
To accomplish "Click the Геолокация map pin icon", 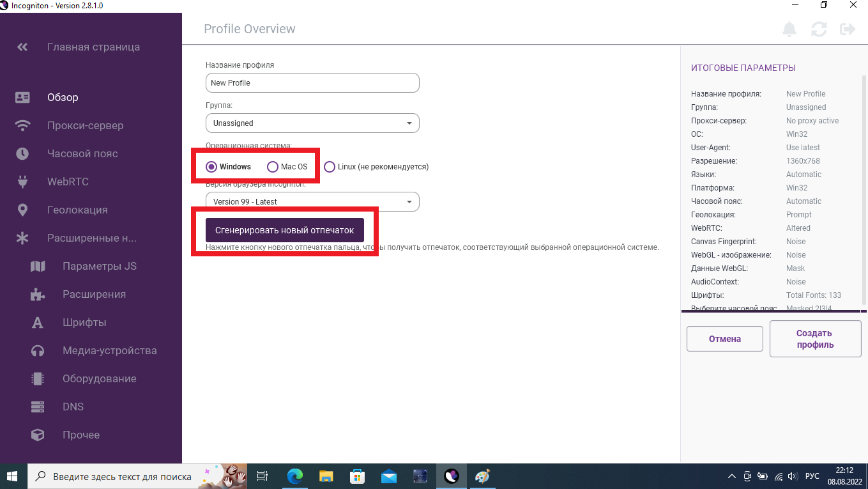I will [22, 210].
